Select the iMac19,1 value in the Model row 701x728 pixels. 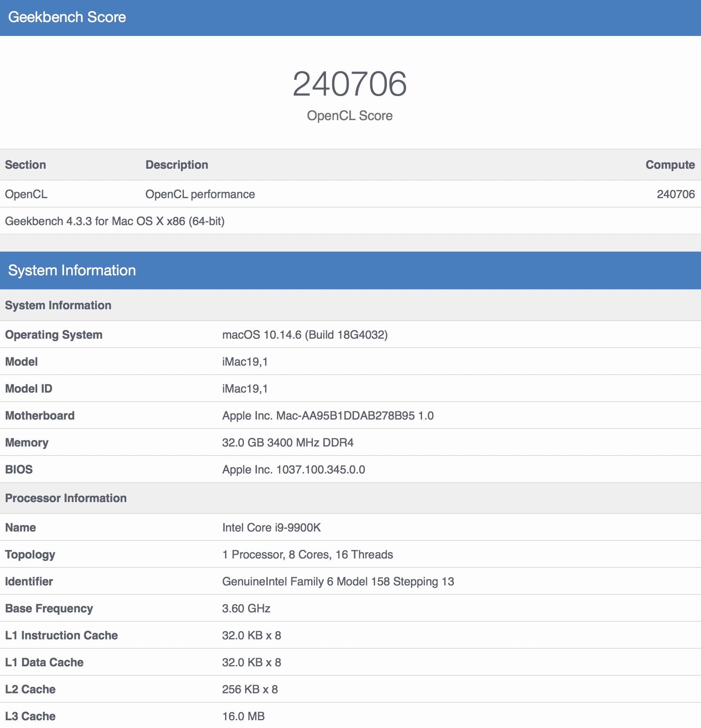click(x=245, y=362)
